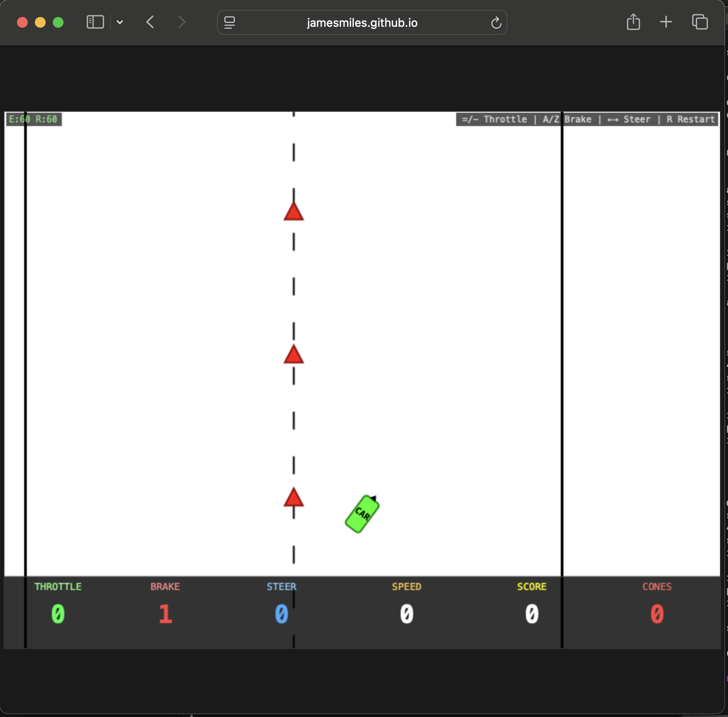The height and width of the screenshot is (717, 728).
Task: Click the Steer arrows control hint
Action: click(x=629, y=119)
